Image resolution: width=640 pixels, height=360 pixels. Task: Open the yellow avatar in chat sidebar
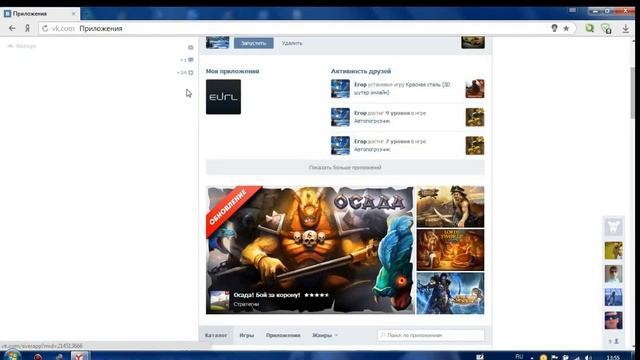[x=613, y=251]
